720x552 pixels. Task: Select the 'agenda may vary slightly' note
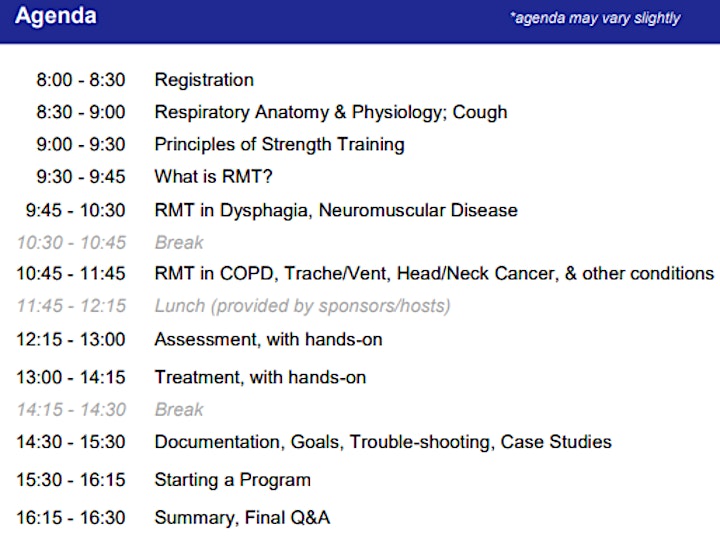pyautogui.click(x=595, y=18)
